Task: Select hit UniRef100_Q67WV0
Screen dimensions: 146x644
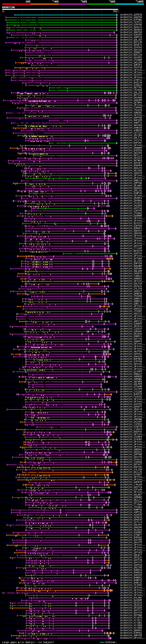Action: tap(131, 103)
